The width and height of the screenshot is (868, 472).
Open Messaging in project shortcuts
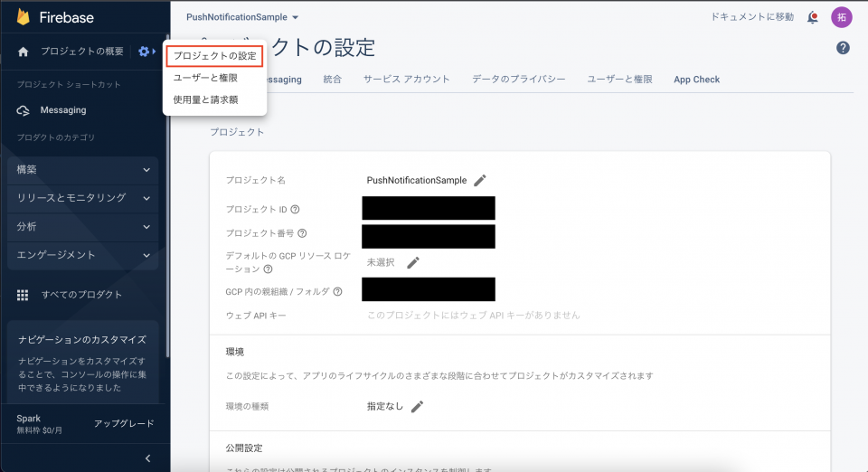tap(63, 110)
